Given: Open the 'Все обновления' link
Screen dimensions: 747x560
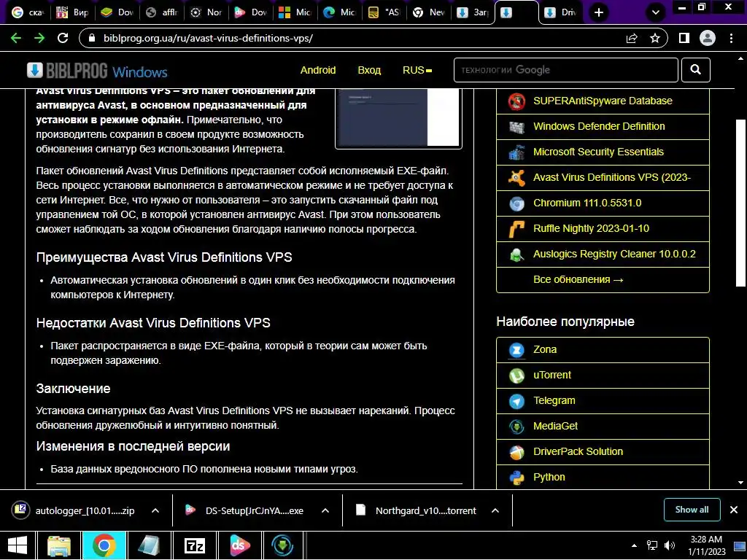Looking at the screenshot, I should point(578,279).
